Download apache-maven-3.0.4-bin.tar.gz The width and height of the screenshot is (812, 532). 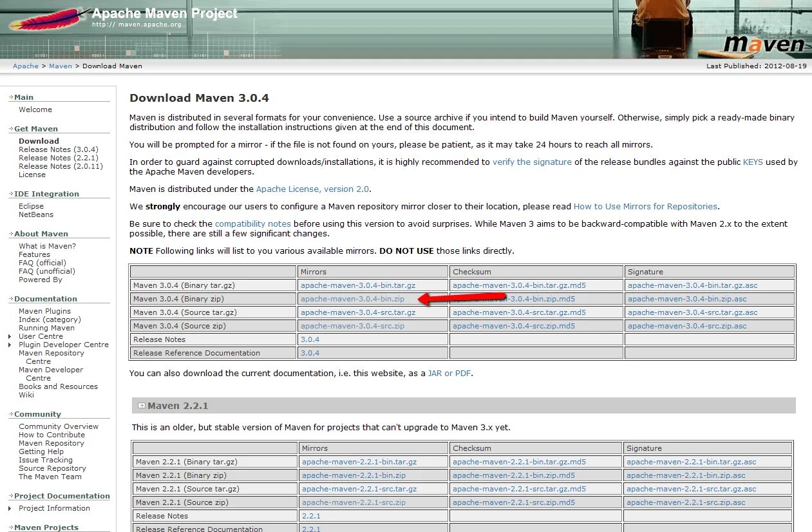[x=358, y=285]
